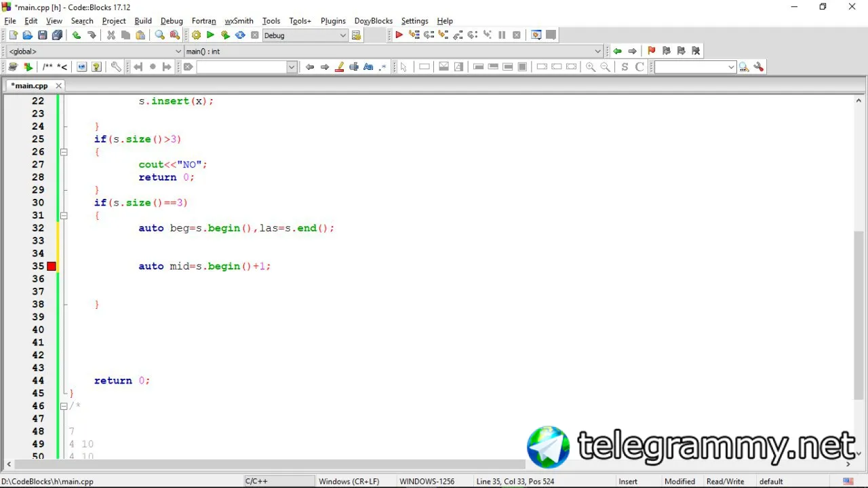Open the build target dialog icon beside Debug
Screen dimensions: 868x488
[x=357, y=35]
